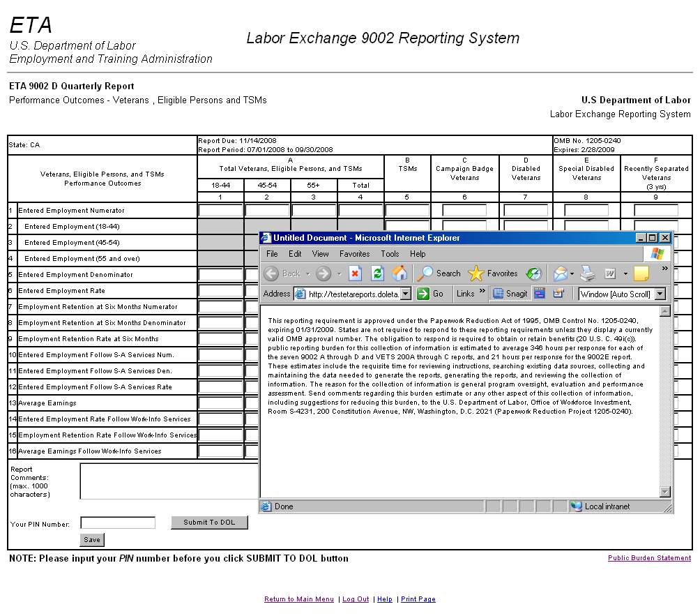Image resolution: width=700 pixels, height=616 pixels.
Task: Click the Save button
Action: click(x=92, y=540)
